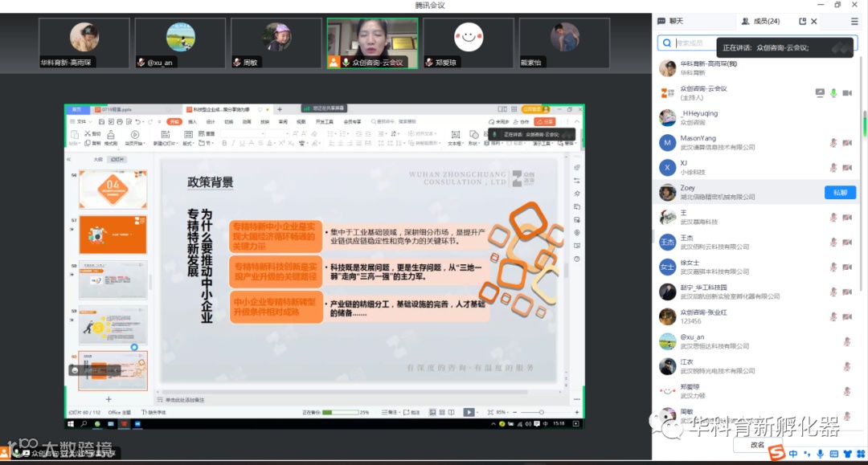868x465 pixels.
Task: Click the WPS command search box
Action: pyautogui.click(x=394, y=121)
